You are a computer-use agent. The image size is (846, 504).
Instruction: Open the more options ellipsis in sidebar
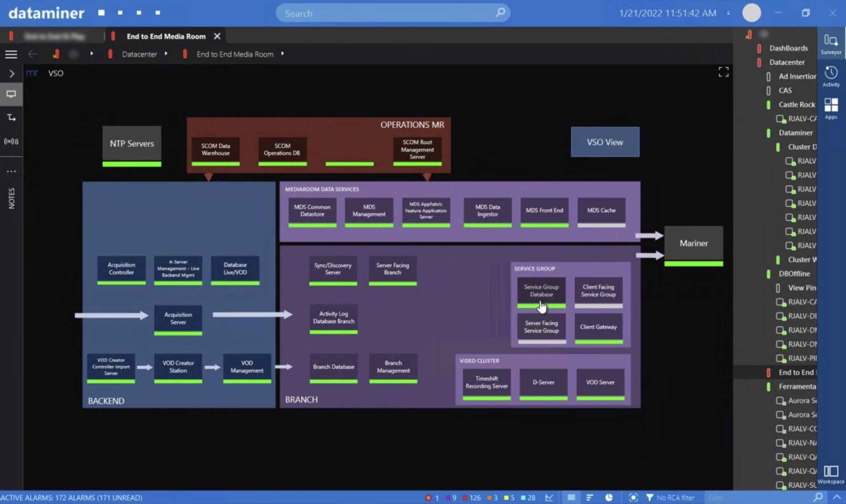point(11,171)
